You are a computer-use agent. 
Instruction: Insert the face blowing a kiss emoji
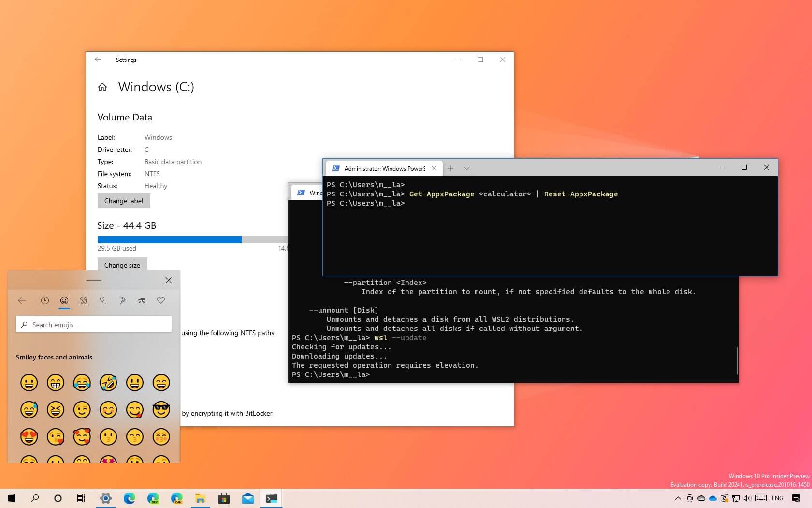point(56,437)
